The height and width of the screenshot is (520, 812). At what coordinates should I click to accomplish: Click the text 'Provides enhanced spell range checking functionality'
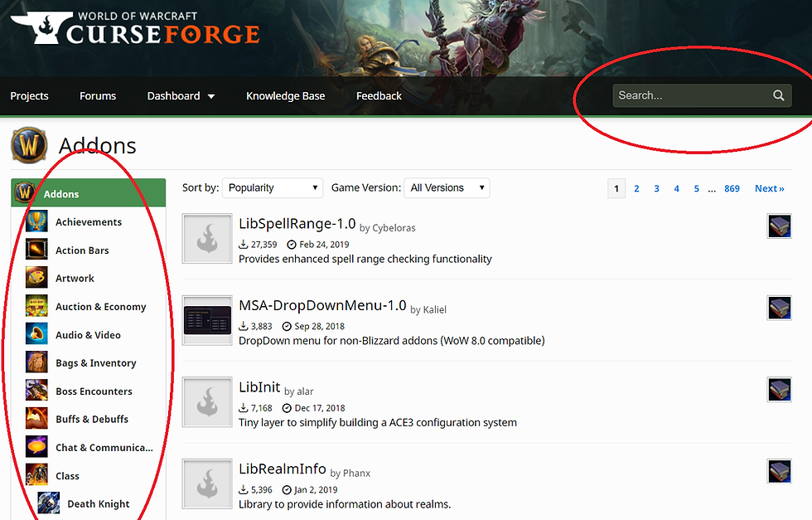(x=365, y=259)
